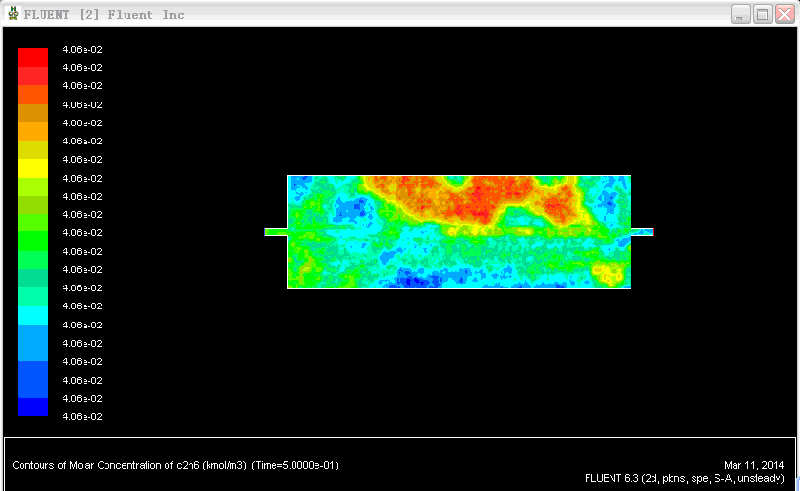800x491 pixels.
Task: Click the bottom dark blue legend swatch
Action: (33, 407)
